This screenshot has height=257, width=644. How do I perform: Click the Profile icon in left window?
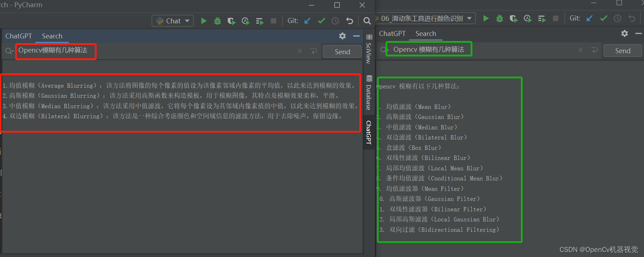tap(246, 21)
